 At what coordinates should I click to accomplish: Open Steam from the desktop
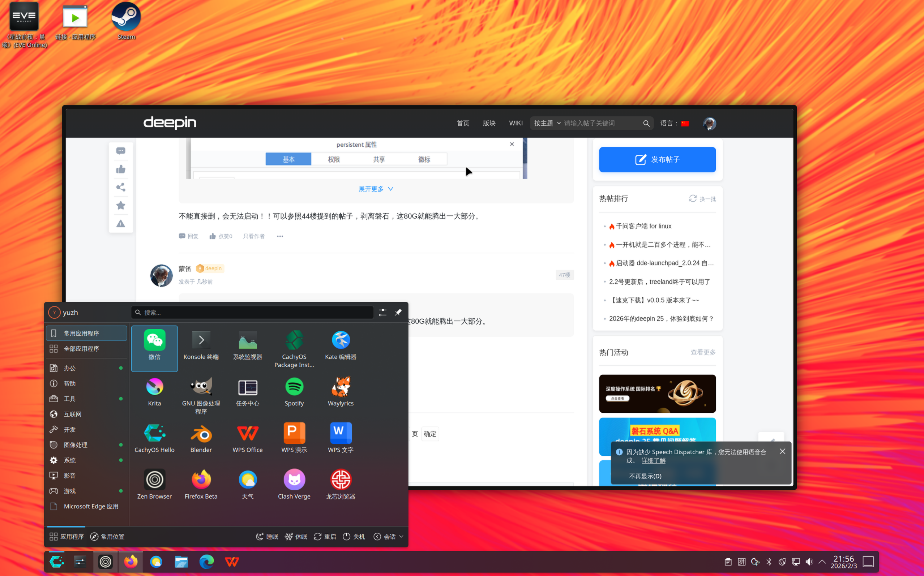click(x=126, y=17)
